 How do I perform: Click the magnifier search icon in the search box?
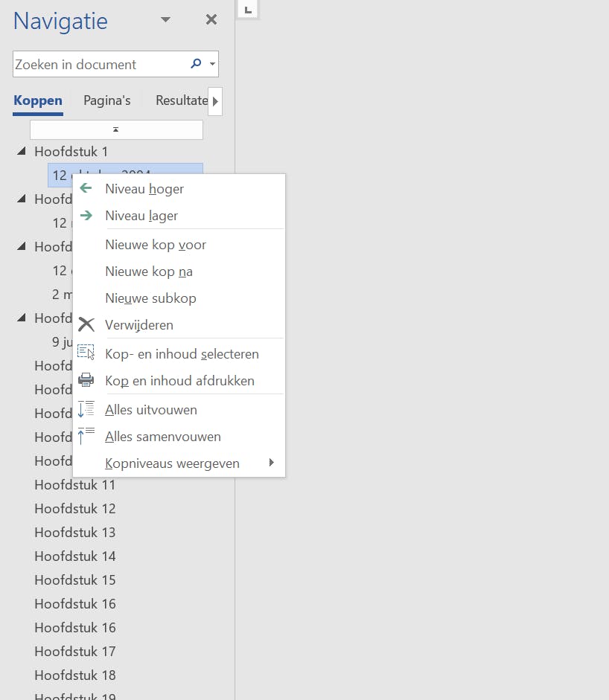(x=196, y=63)
